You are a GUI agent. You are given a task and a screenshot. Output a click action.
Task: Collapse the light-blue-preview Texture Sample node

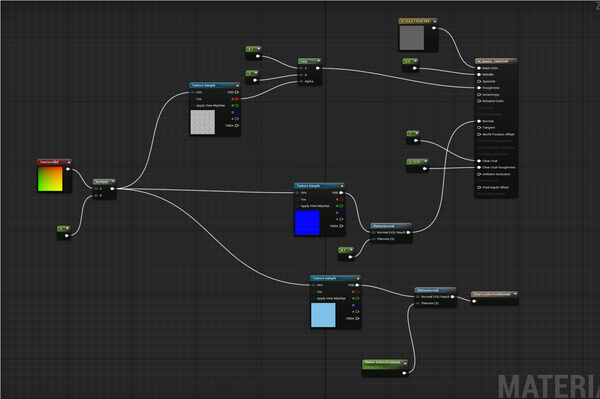pyautogui.click(x=358, y=278)
